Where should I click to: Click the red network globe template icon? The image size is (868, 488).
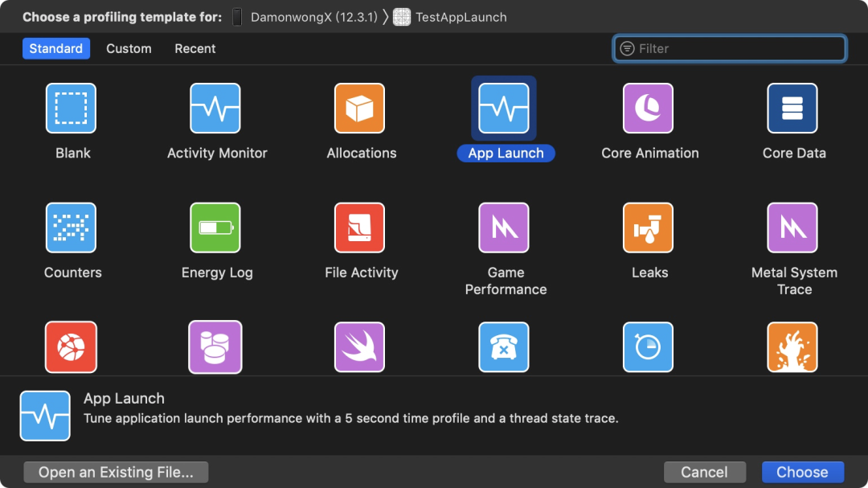[71, 347]
